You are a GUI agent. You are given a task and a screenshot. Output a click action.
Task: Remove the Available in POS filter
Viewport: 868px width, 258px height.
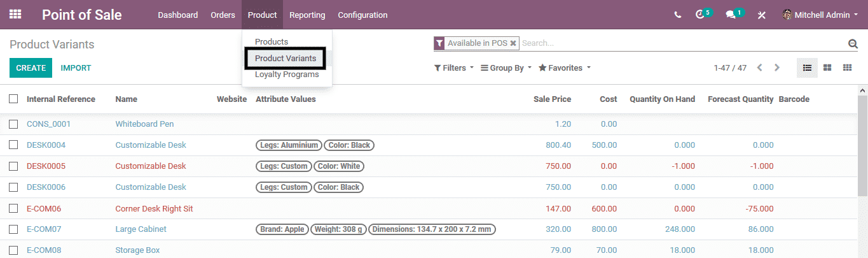[x=514, y=43]
